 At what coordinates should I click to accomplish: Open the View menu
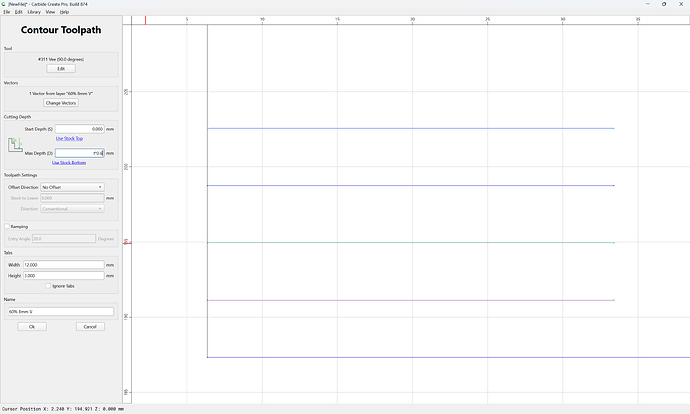click(x=50, y=12)
